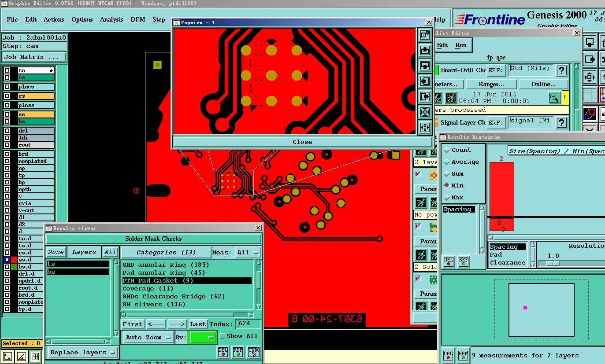Open help for Board-Drill Checks

[561, 70]
